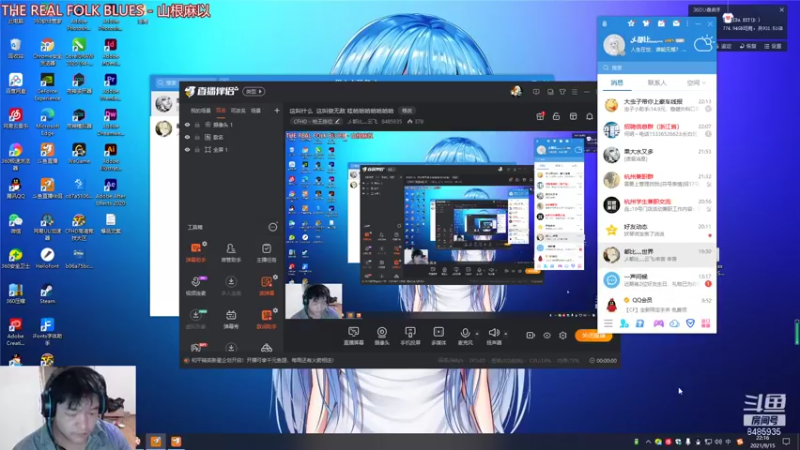Add a 直播屏幕 screen capture source
800x450 pixels.
pos(354,336)
